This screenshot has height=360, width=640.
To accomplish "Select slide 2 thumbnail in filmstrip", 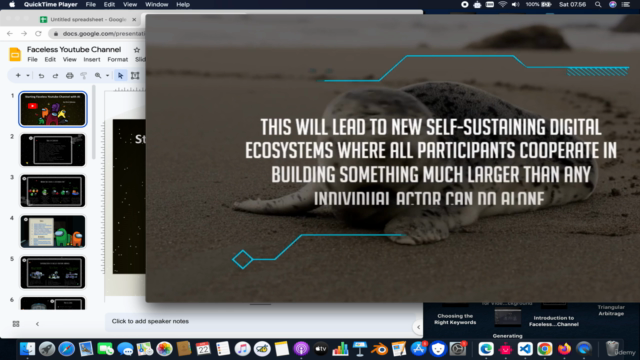I will (x=53, y=150).
